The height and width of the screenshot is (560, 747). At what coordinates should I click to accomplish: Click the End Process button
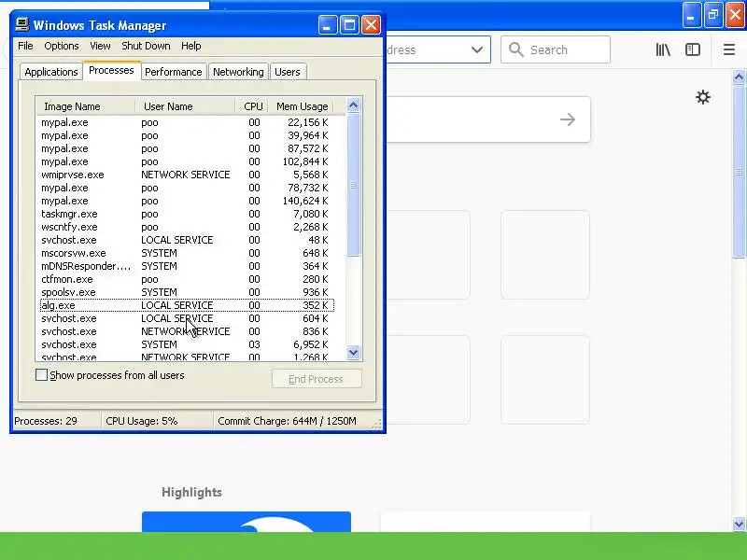(317, 379)
